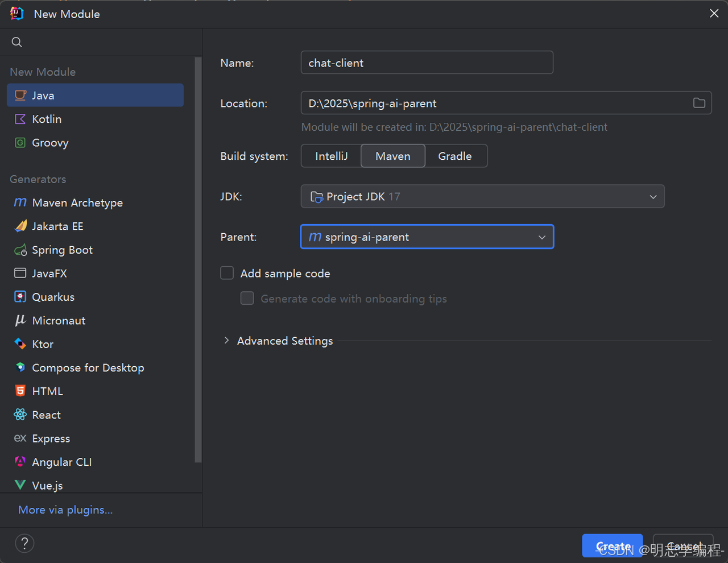Click the Name field containing chat-client
This screenshot has height=563, width=728.
click(x=427, y=63)
